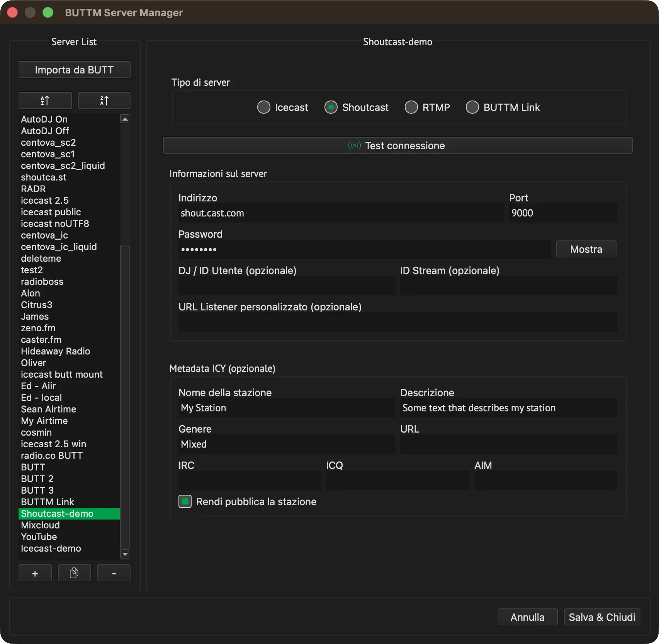The height and width of the screenshot is (644, 659).
Task: Click DJ / ID Utente field
Action: 287,286
